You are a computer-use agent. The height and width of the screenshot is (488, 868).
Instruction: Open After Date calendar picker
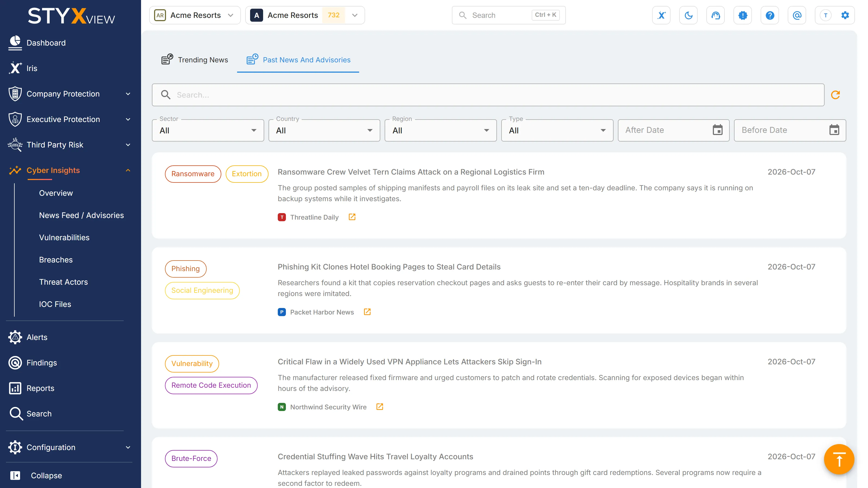point(718,130)
